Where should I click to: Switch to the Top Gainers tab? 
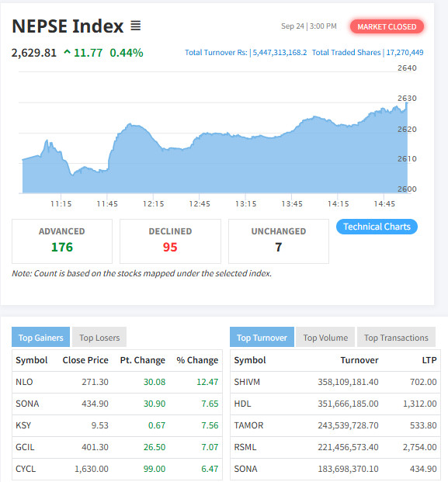coord(40,338)
